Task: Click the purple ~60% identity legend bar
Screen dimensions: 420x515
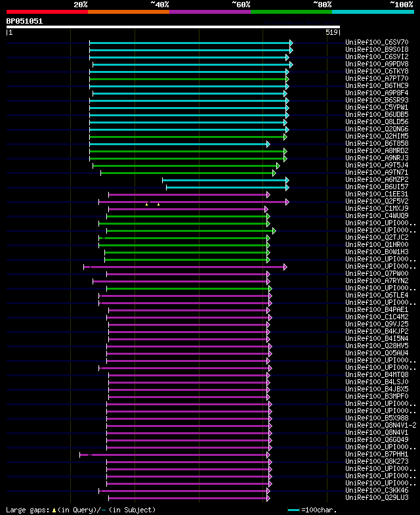Action: [210, 12]
